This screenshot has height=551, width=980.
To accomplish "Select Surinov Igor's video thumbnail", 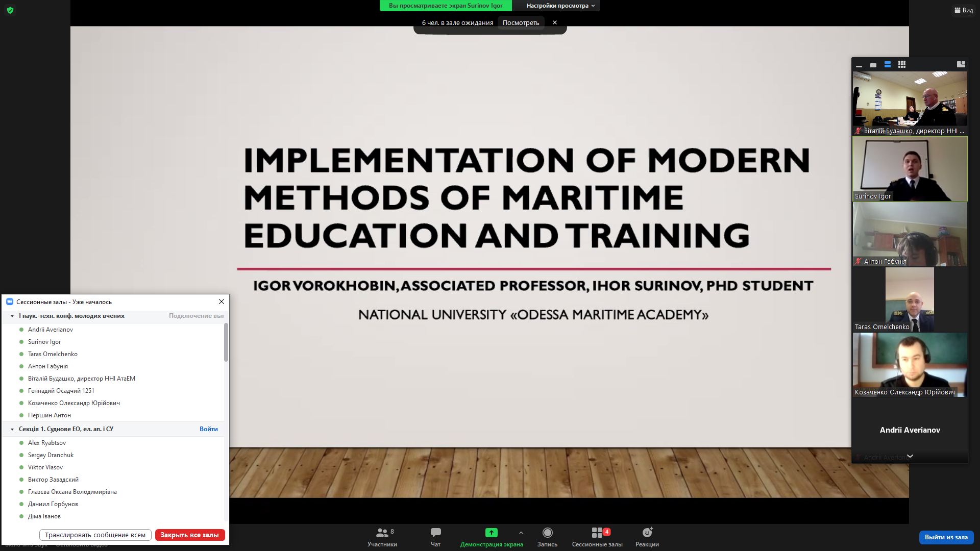I will (910, 169).
